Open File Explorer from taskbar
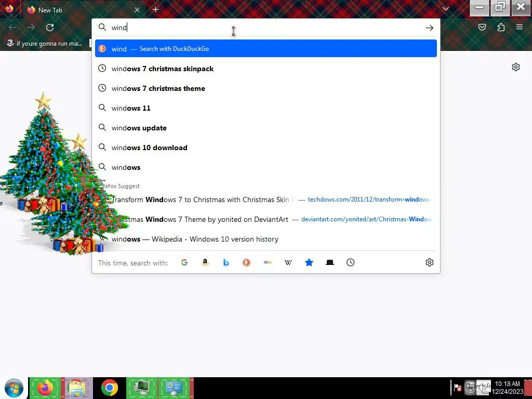 (77, 388)
